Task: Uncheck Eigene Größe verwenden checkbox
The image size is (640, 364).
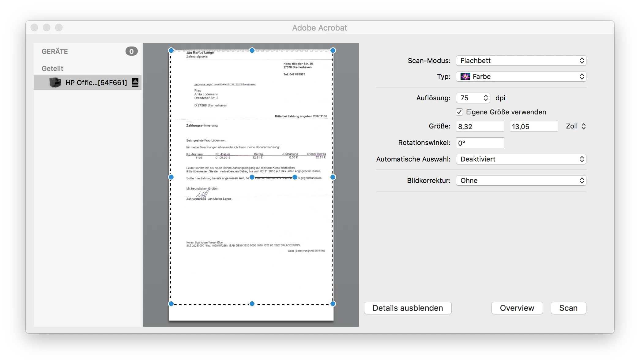Action: click(459, 112)
